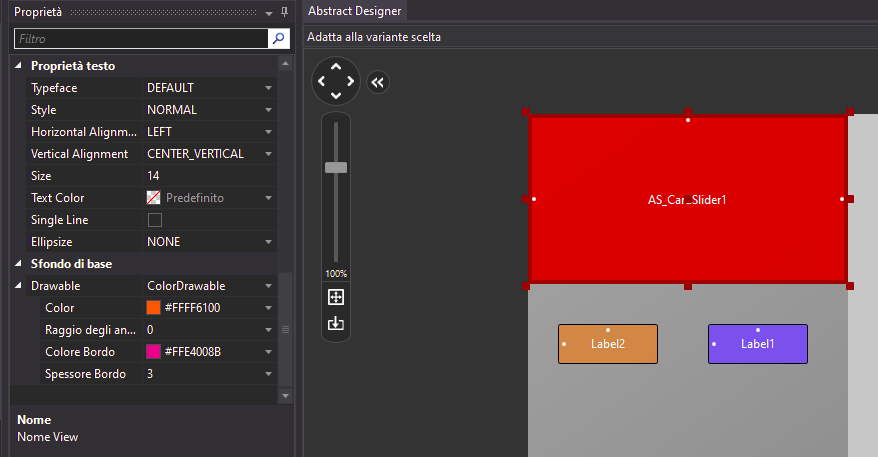Pan the designer view left
The height and width of the screenshot is (457, 878).
pos(321,81)
